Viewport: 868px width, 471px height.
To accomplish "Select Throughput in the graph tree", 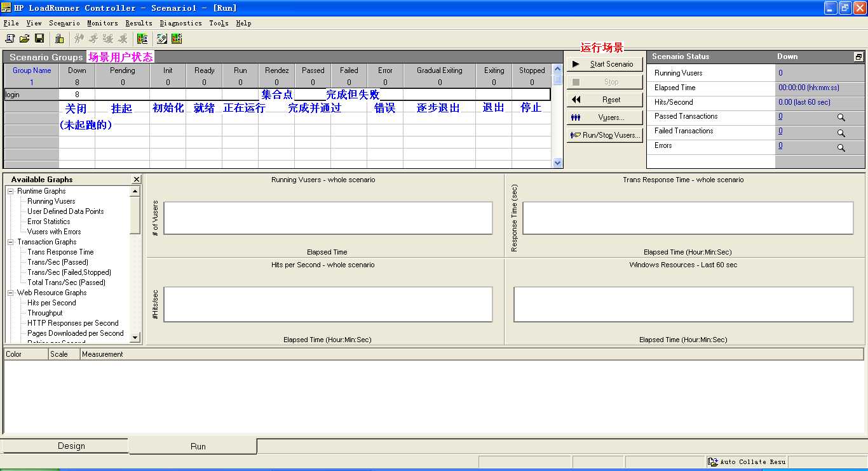I will click(x=45, y=313).
